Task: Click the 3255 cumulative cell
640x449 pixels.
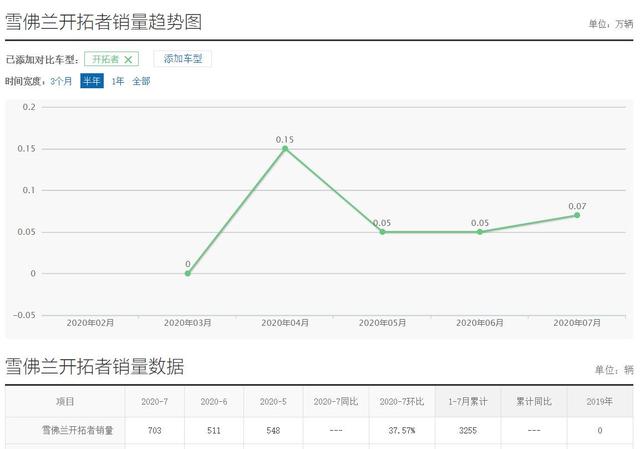Action: tap(468, 430)
